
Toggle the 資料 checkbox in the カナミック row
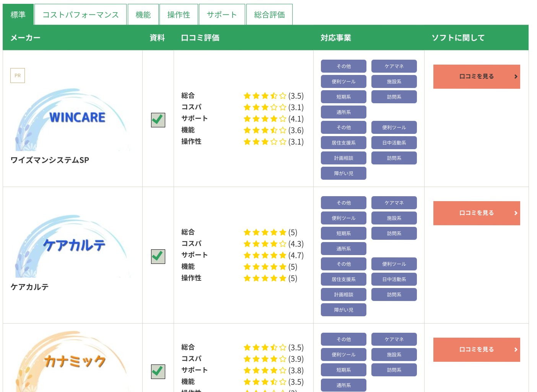click(158, 372)
